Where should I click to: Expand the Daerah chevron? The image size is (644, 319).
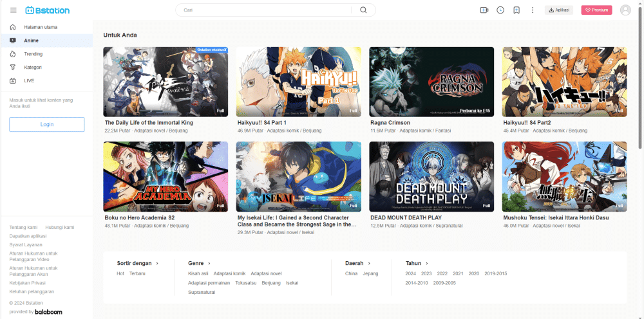pos(369,263)
